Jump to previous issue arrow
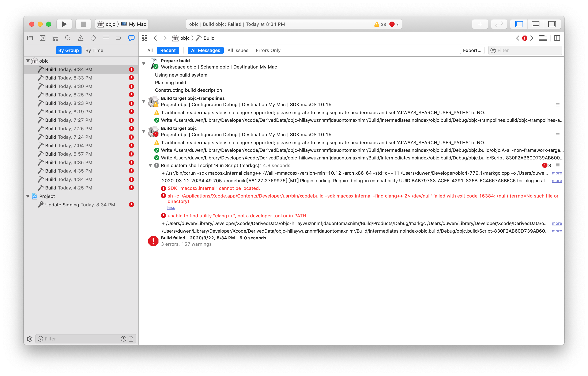The height and width of the screenshot is (376, 588). (517, 38)
